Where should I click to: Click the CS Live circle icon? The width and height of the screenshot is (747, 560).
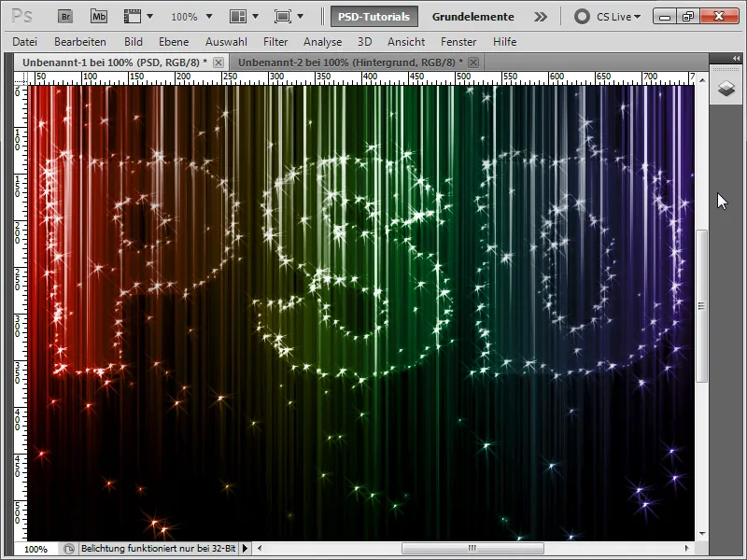coord(582,17)
